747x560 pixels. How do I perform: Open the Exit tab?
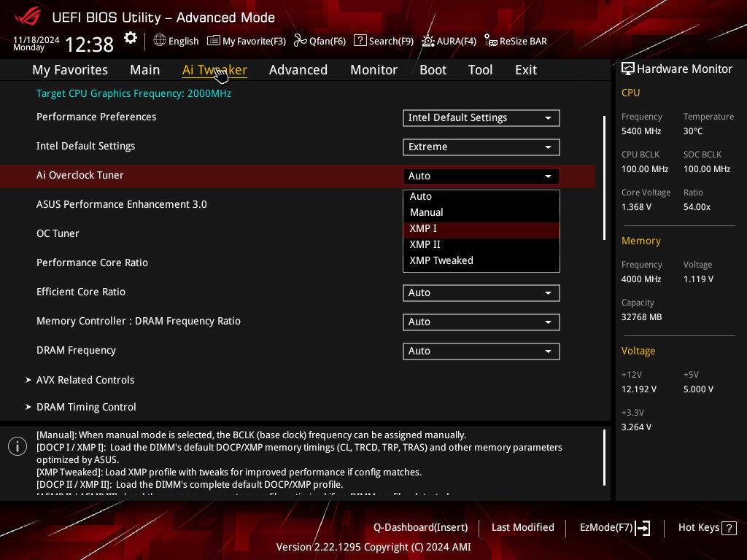526,70
